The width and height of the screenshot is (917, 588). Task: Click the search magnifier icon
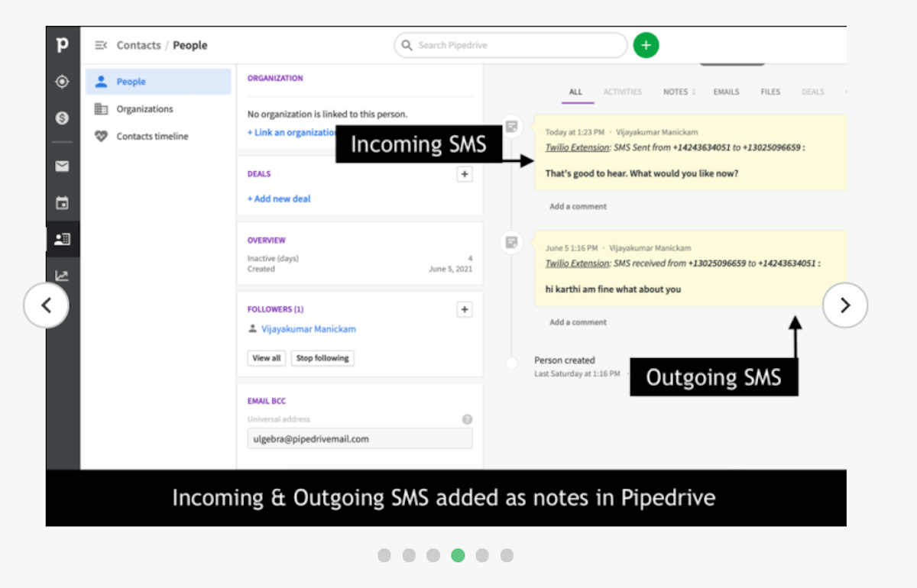[407, 45]
